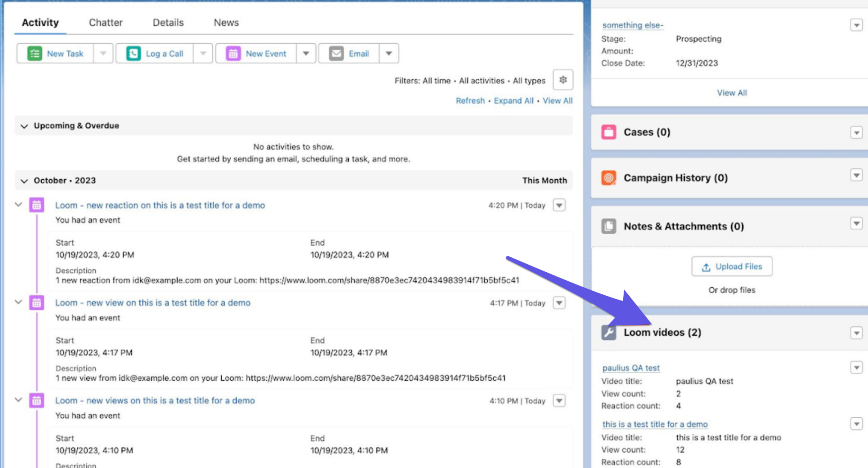Image resolution: width=868 pixels, height=468 pixels.
Task: Click the Upload Files button
Action: pos(732,267)
